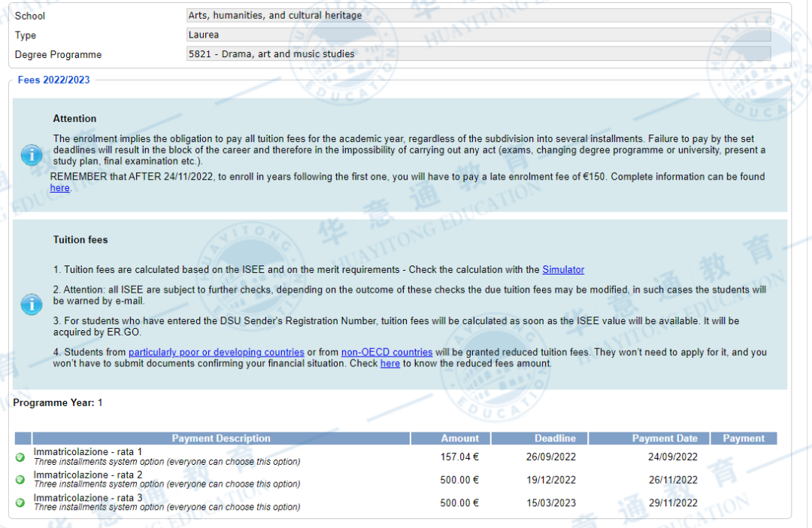
Task: Click the 'Tuition fees' heading
Action: [x=80, y=240]
